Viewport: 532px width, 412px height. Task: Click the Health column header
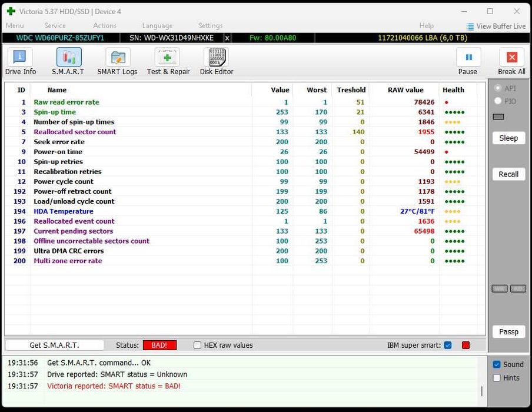[453, 90]
